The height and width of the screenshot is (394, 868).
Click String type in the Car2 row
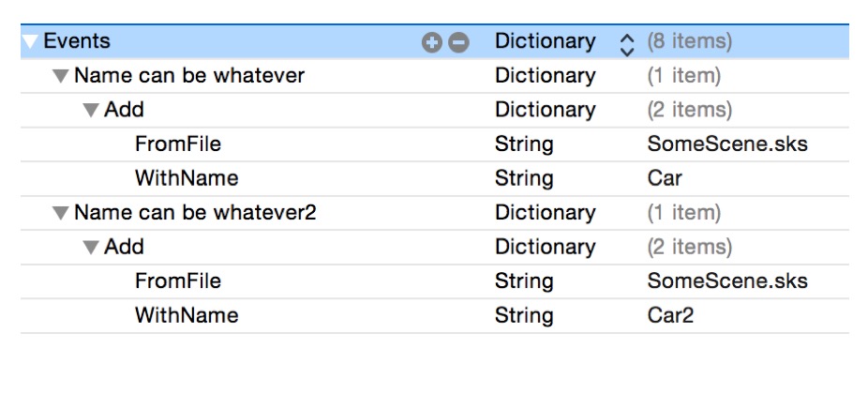(x=524, y=315)
